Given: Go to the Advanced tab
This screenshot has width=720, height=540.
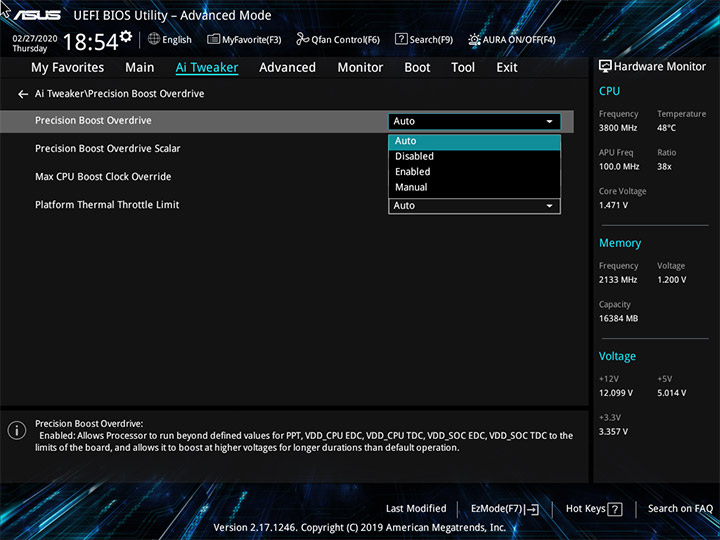Looking at the screenshot, I should [x=287, y=68].
